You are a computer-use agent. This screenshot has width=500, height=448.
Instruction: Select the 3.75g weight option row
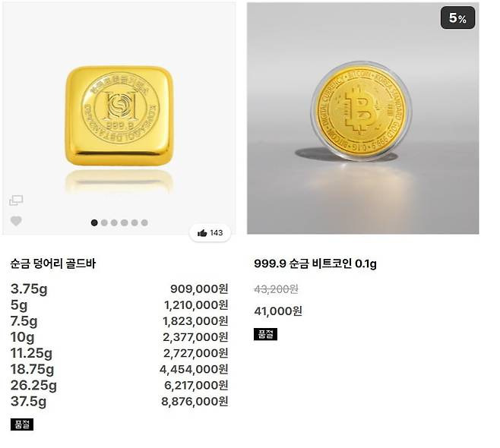119,289
